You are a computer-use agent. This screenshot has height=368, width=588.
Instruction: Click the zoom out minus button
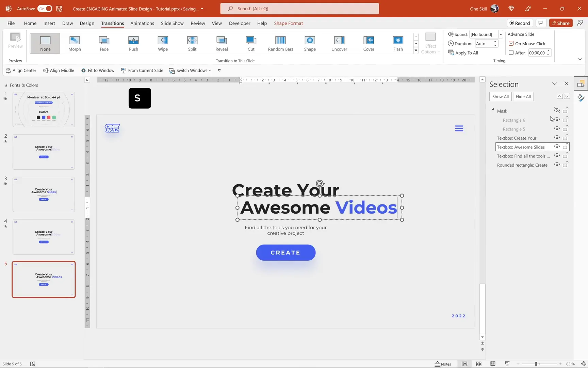pos(518,364)
